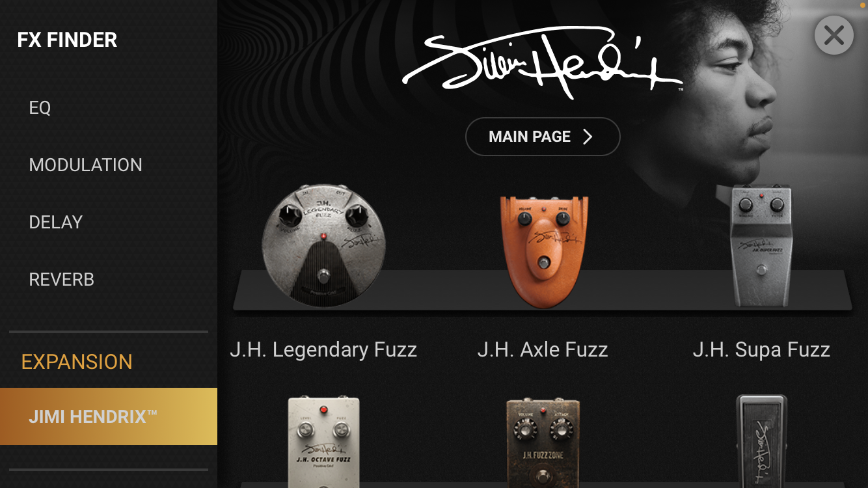The height and width of the screenshot is (488, 868).
Task: Open the EQ effects category
Action: pos(40,108)
